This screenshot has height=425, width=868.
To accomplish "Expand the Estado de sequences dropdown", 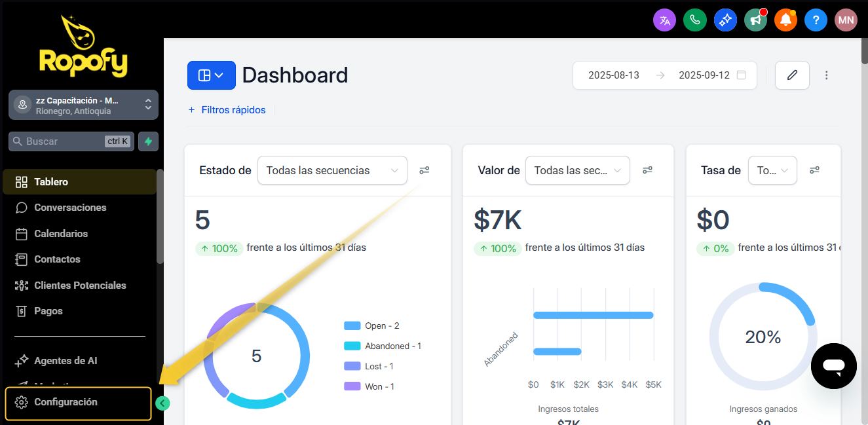I will tap(332, 170).
